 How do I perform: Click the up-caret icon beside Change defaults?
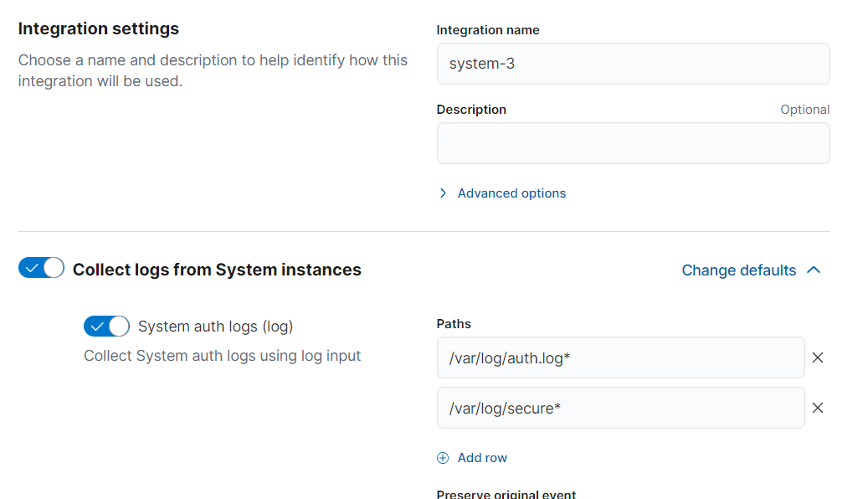(814, 270)
